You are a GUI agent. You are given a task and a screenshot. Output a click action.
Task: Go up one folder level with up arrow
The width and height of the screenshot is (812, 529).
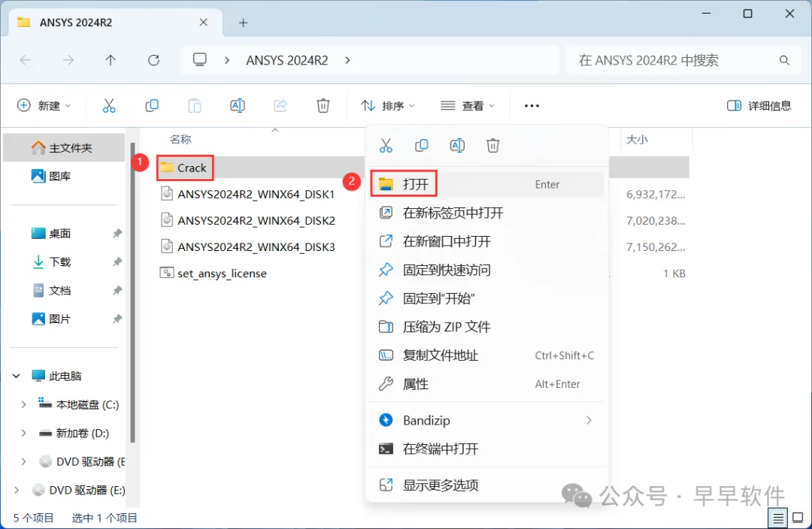111,60
